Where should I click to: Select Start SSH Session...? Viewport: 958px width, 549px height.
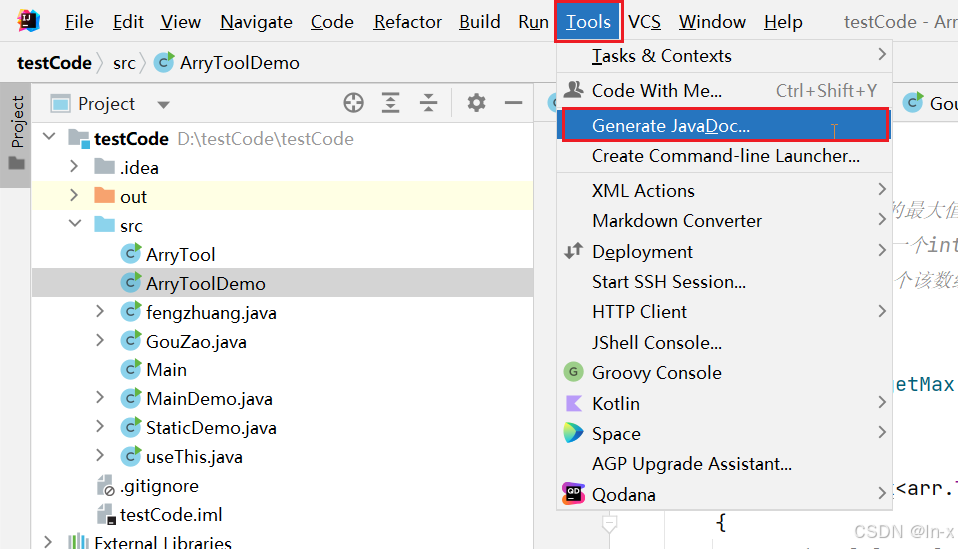[x=725, y=282]
